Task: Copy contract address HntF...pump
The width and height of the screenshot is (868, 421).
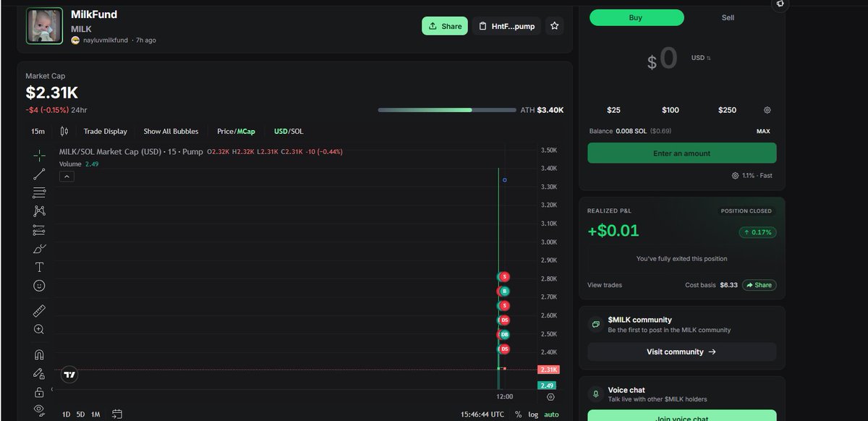Action: (x=506, y=26)
